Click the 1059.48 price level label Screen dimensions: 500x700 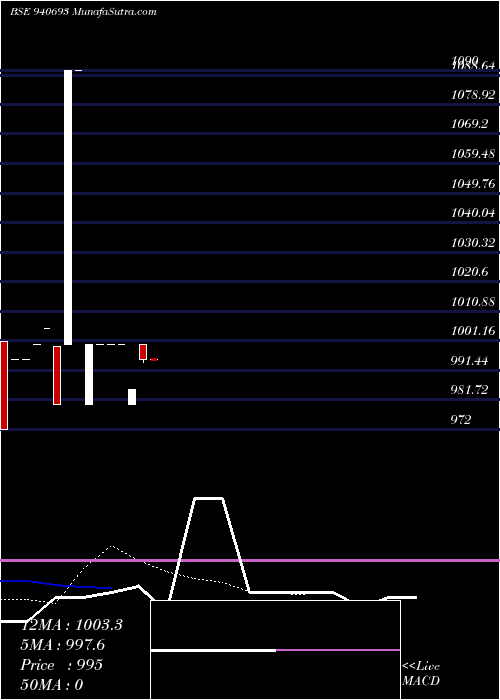coord(473,154)
